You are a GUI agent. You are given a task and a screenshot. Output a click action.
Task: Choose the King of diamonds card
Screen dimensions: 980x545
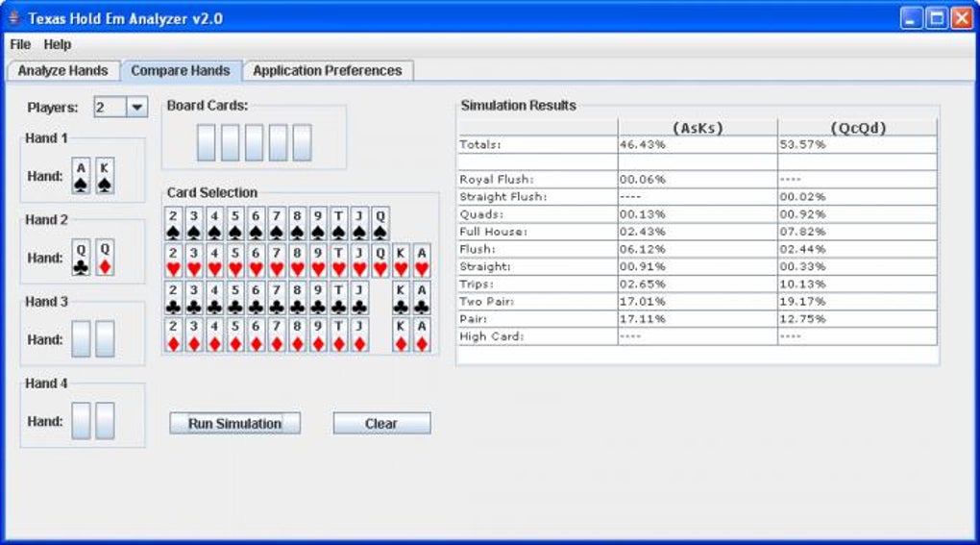pos(401,334)
